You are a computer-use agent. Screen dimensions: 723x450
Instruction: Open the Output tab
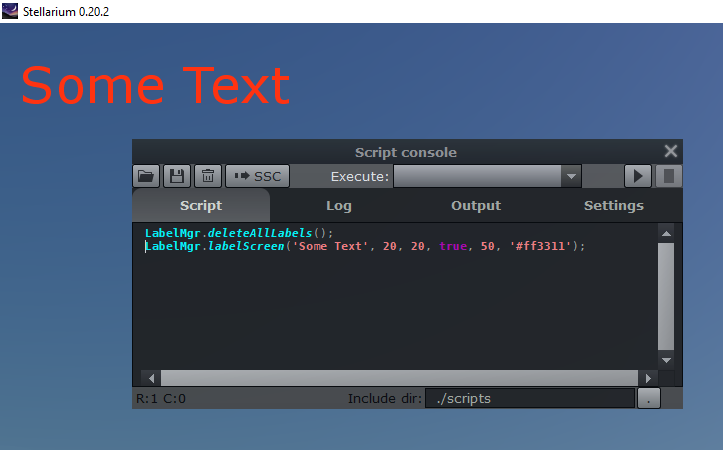(x=476, y=206)
